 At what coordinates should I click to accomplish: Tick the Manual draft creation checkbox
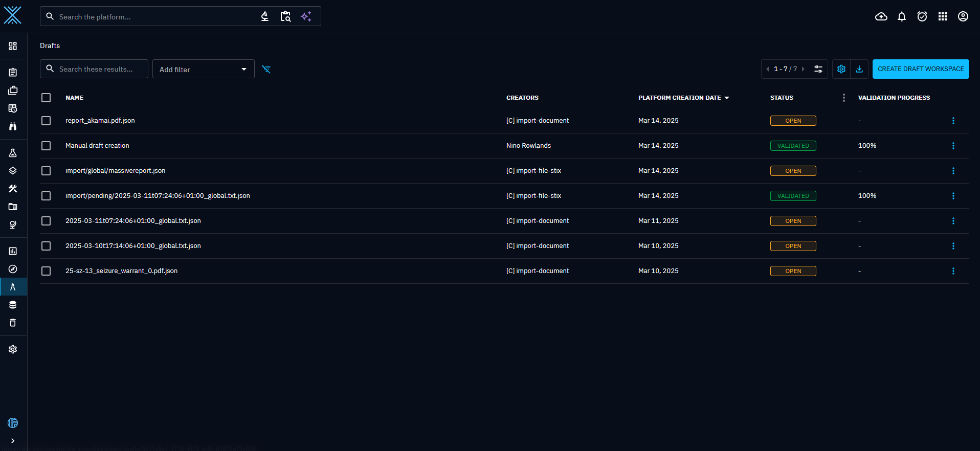[x=46, y=146]
